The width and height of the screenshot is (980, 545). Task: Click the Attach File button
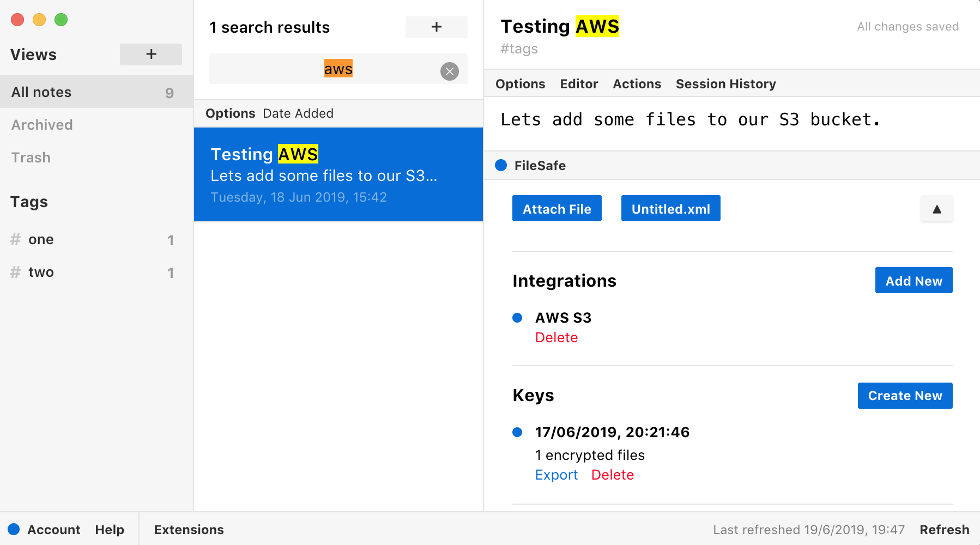click(556, 209)
